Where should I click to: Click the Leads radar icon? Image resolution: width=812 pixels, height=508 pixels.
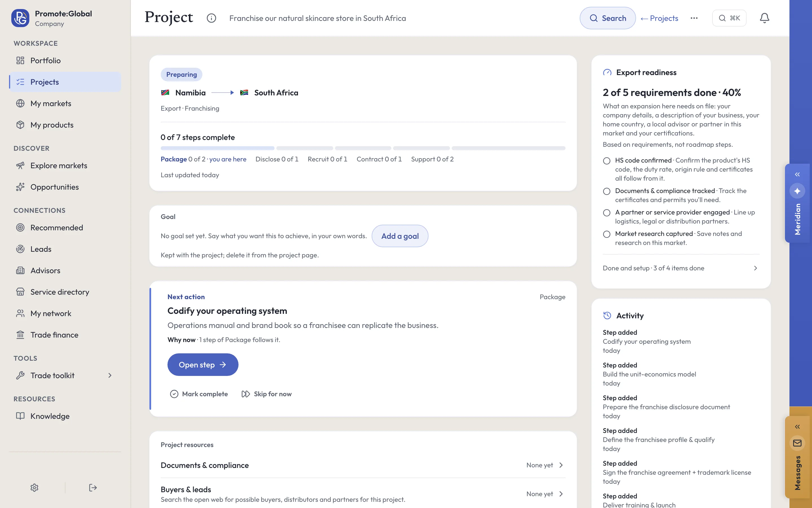point(21,249)
